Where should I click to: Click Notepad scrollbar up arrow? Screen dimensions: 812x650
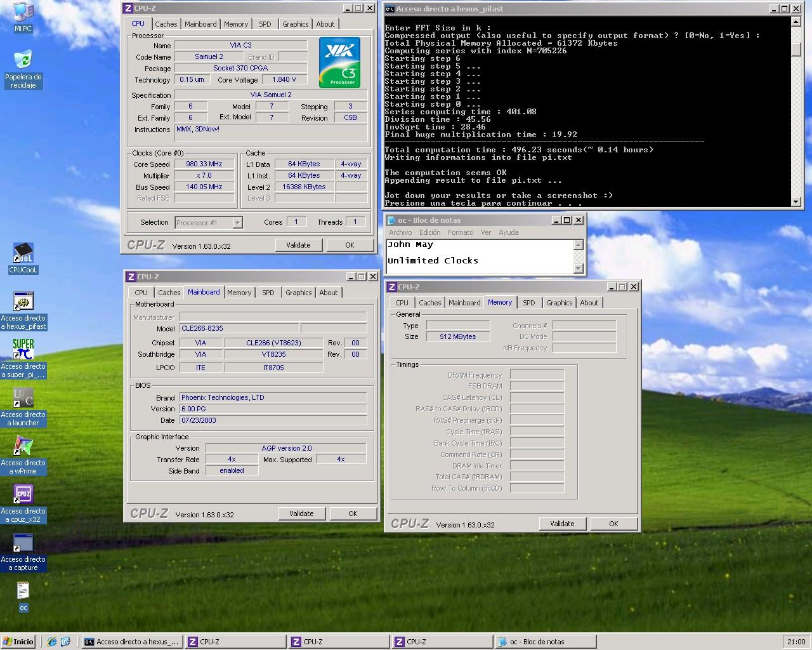pos(578,245)
